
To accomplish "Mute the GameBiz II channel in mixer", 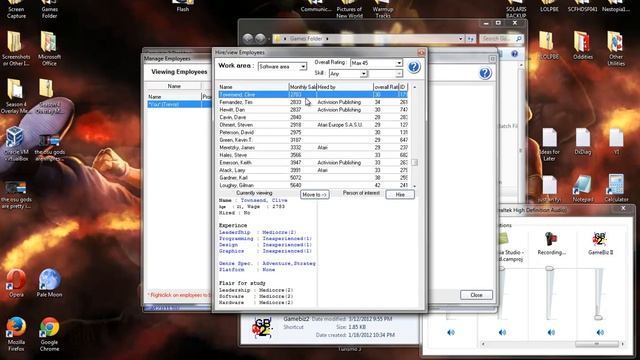I will tap(600, 332).
